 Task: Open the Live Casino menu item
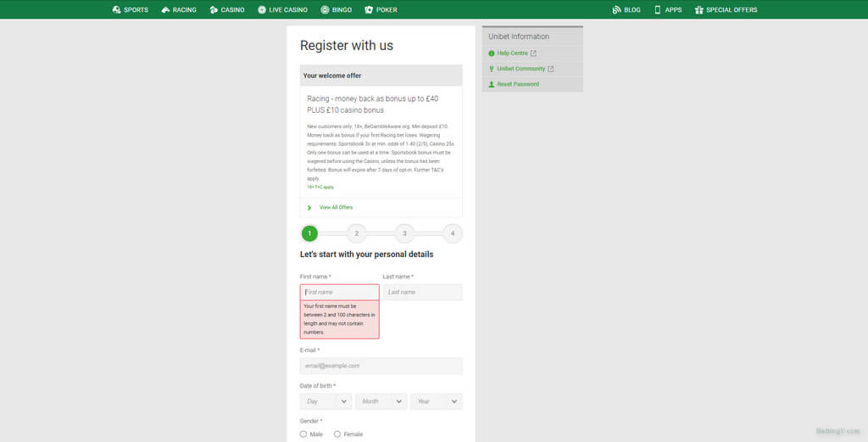(x=282, y=9)
